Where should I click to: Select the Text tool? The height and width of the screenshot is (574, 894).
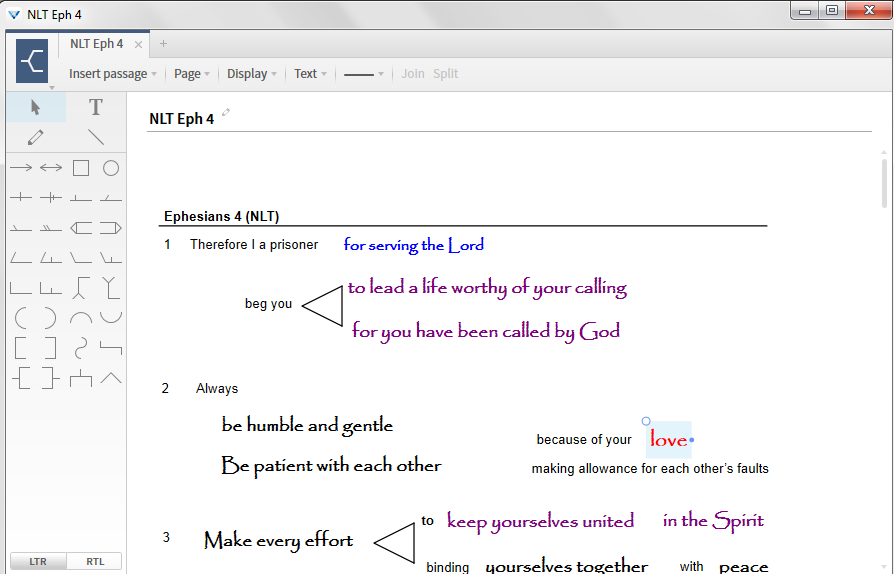click(96, 107)
